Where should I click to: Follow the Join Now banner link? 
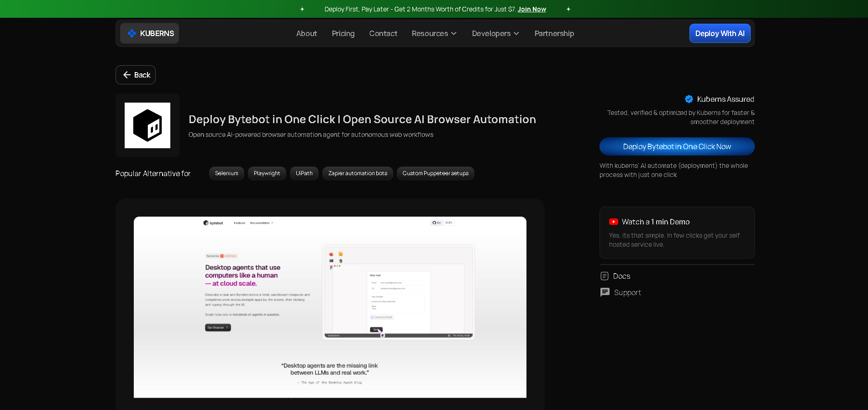[x=531, y=9]
